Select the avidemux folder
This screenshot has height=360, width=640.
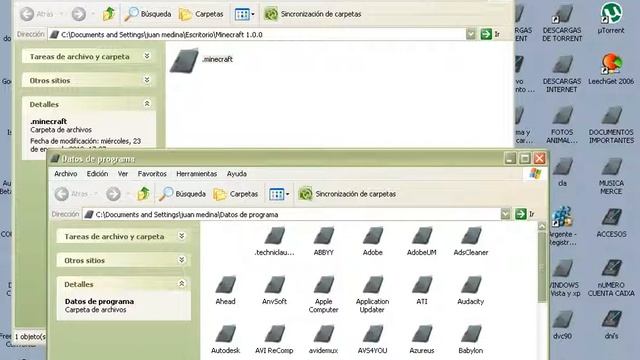point(323,339)
